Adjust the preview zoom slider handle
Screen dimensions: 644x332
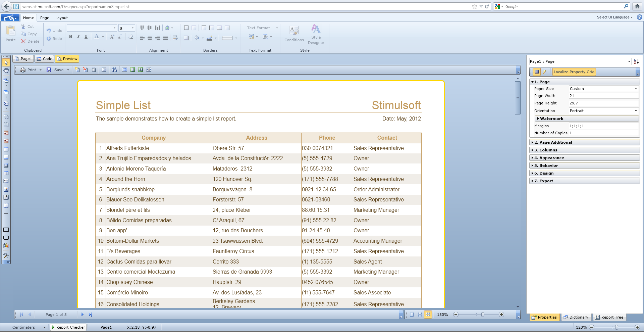pyautogui.click(x=483, y=315)
